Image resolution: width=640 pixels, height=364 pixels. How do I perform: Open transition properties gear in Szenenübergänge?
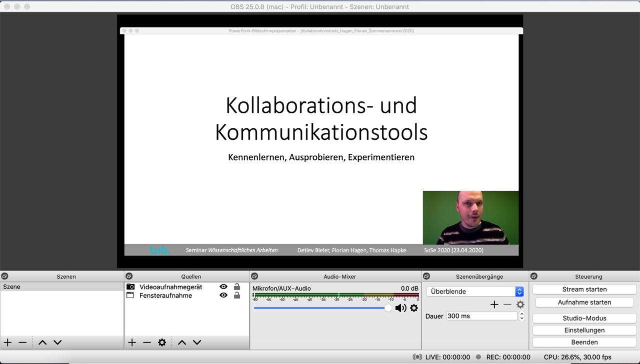coord(520,304)
